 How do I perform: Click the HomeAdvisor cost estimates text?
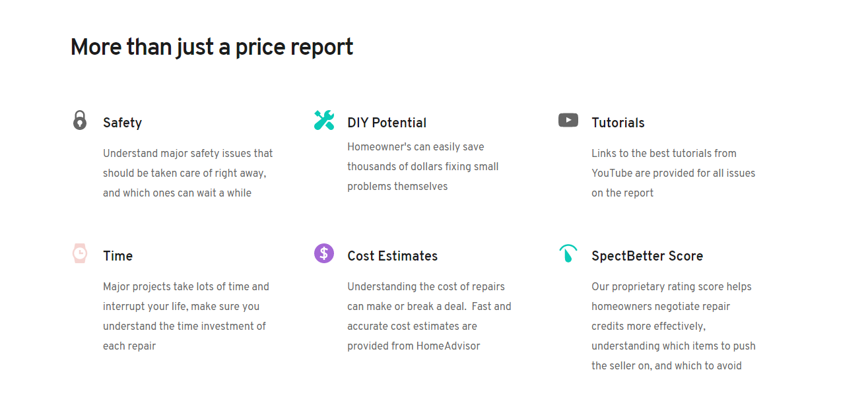coord(429,316)
